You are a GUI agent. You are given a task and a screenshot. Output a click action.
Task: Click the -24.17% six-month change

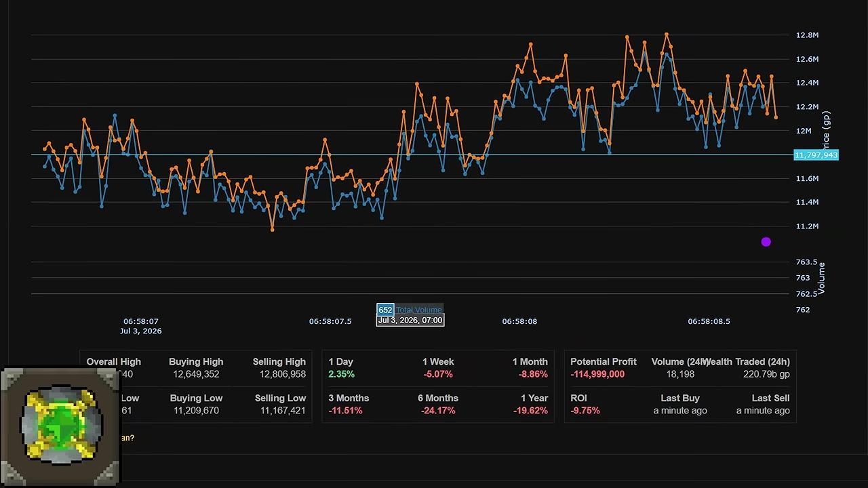438,411
